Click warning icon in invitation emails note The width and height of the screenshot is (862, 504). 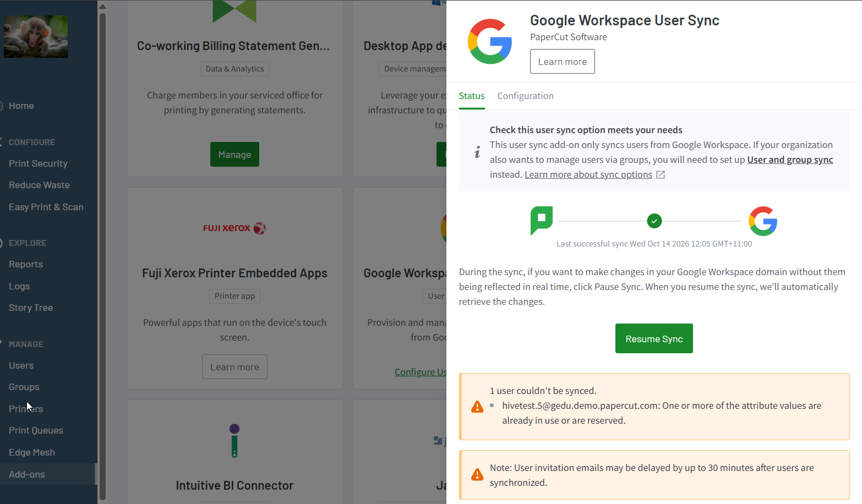coord(477,475)
